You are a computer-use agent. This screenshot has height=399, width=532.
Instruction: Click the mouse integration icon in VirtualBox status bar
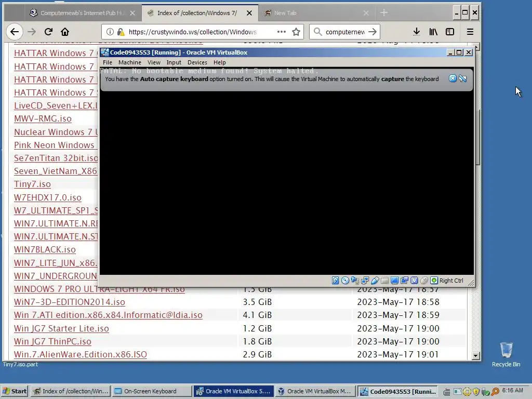[x=424, y=280]
